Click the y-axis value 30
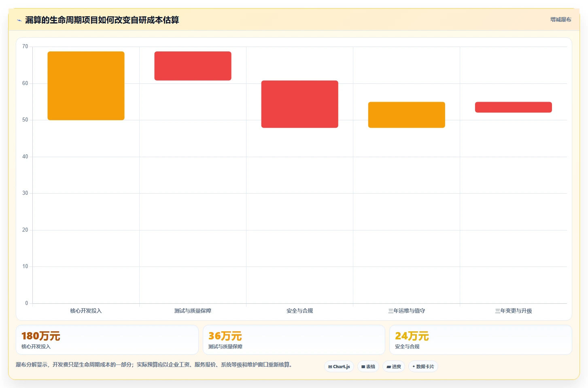588x388 pixels. click(25, 193)
